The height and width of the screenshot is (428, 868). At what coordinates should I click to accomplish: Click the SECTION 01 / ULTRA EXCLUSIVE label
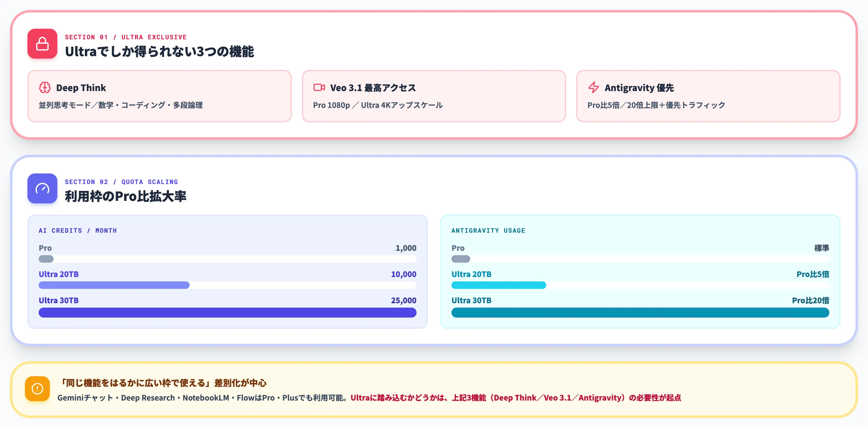pyautogui.click(x=126, y=37)
